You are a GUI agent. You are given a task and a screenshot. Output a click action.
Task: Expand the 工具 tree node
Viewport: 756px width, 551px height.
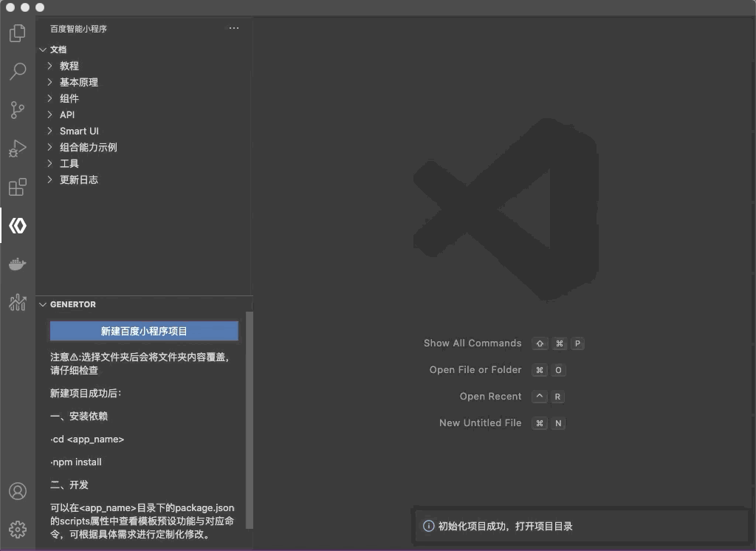tap(49, 163)
